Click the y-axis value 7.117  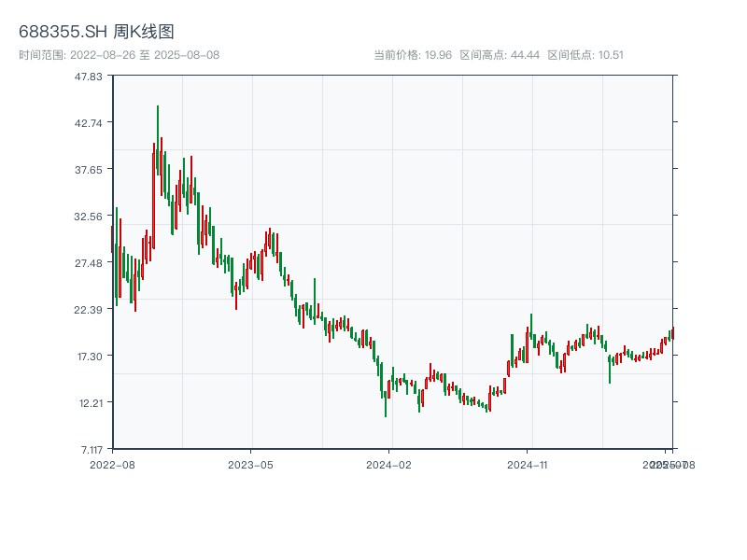click(x=92, y=450)
